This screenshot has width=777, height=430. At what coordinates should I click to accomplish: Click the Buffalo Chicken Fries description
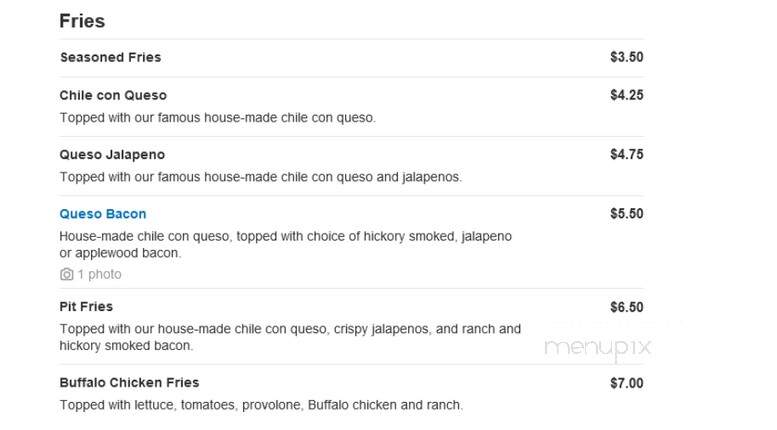click(261, 405)
